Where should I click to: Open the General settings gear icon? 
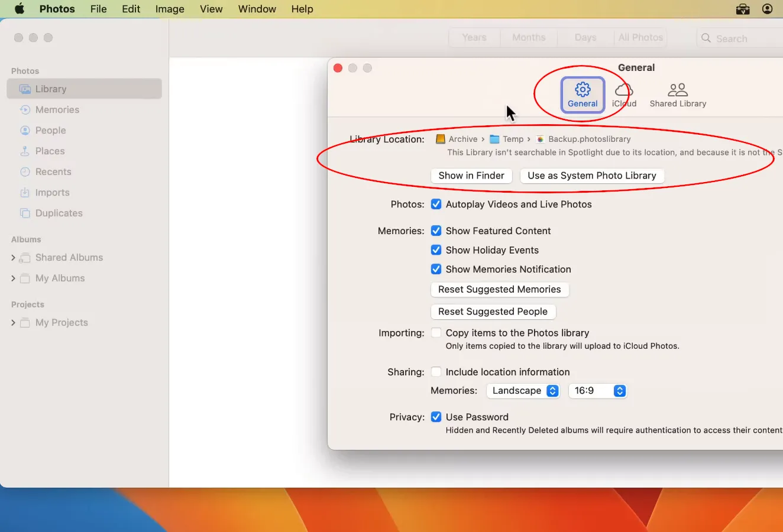(583, 90)
